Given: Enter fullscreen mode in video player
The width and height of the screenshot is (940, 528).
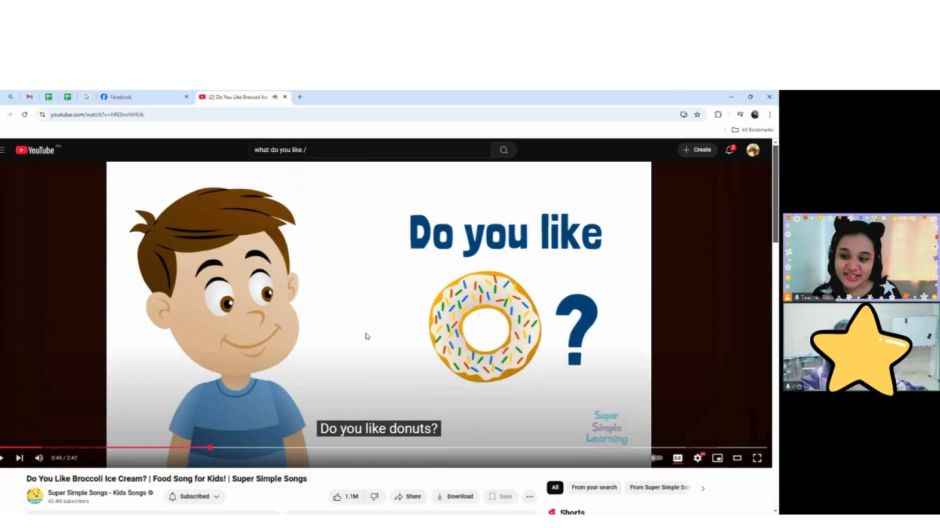Looking at the screenshot, I should click(757, 458).
